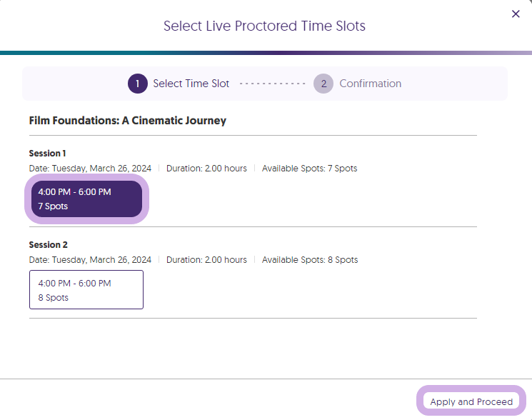This screenshot has height=420, width=532.
Task: Click the gradient bar under the title
Action: pyautogui.click(x=266, y=53)
